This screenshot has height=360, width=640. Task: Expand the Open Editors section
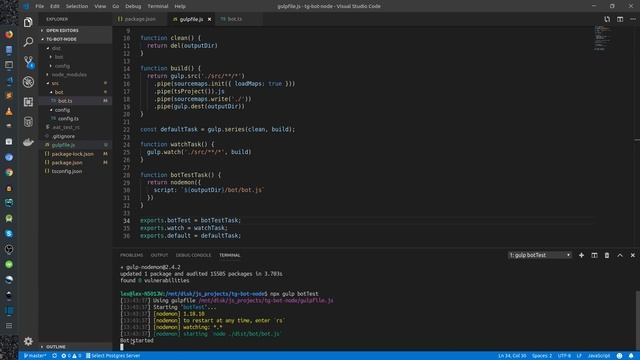click(x=75, y=31)
